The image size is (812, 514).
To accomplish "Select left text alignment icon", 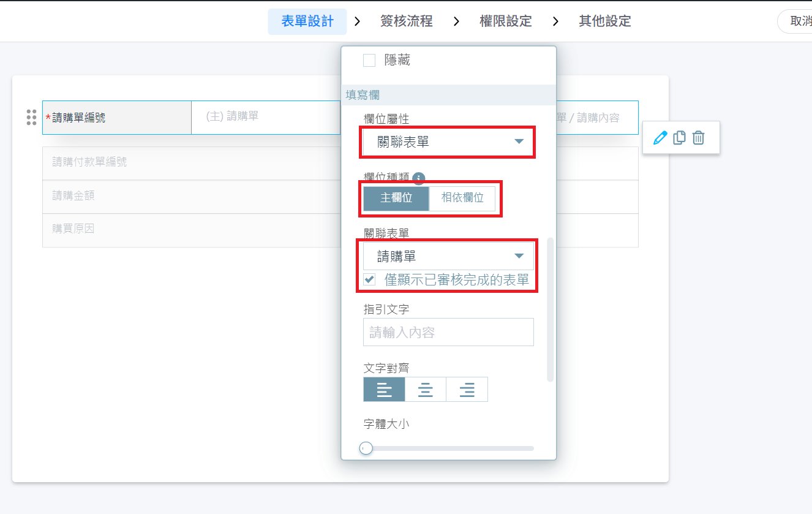I will click(x=384, y=389).
